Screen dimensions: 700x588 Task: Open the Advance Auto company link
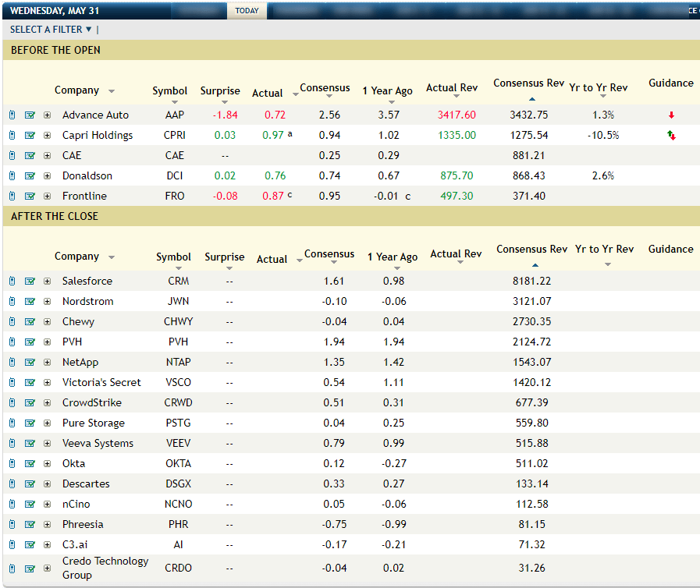(95, 115)
